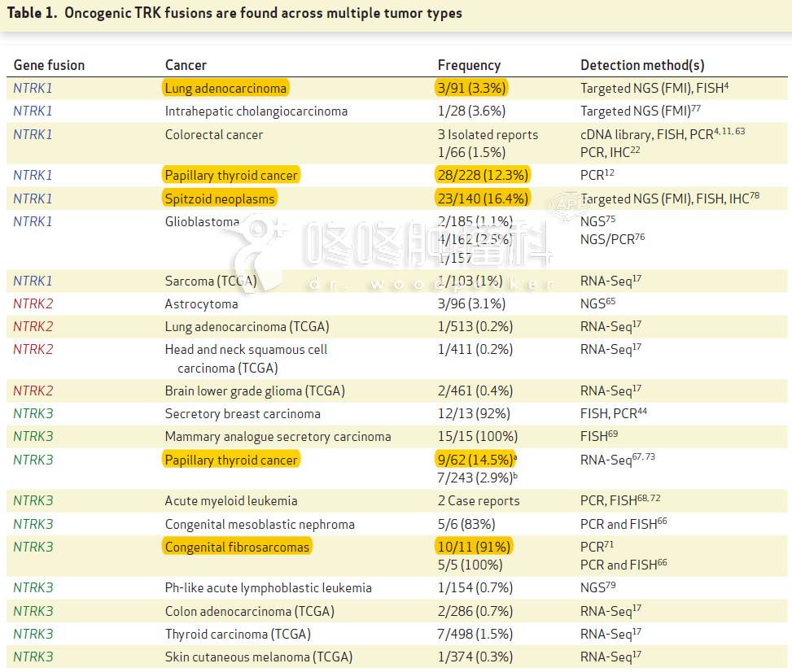Click highlighted "Lung adenocarcinoma" in first row
The height and width of the screenshot is (672, 792).
[225, 88]
